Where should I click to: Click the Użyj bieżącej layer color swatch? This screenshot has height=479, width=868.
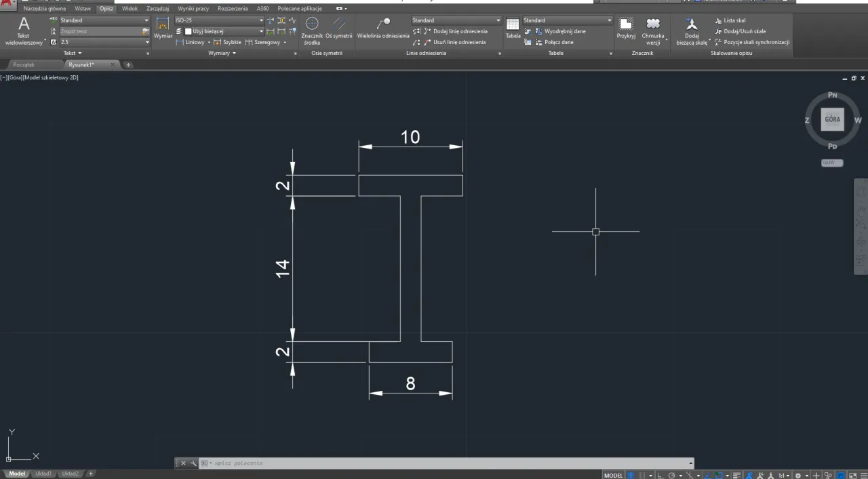pos(189,31)
